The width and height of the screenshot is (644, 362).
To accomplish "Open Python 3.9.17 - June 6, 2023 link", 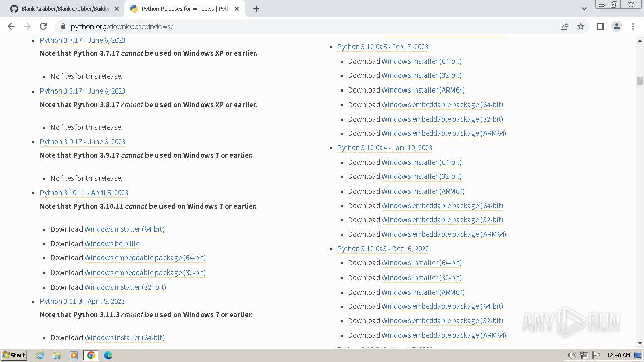I will (x=83, y=142).
